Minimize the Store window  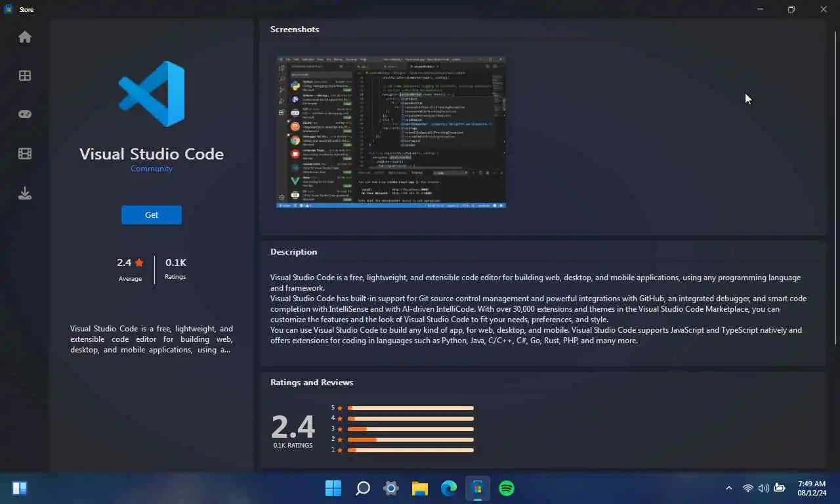[x=760, y=9]
